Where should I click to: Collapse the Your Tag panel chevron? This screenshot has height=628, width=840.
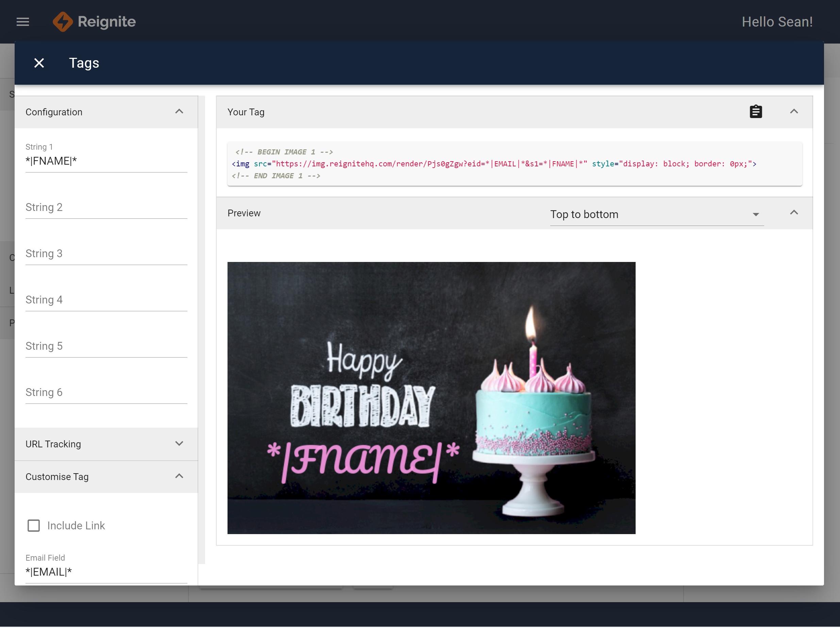(794, 112)
